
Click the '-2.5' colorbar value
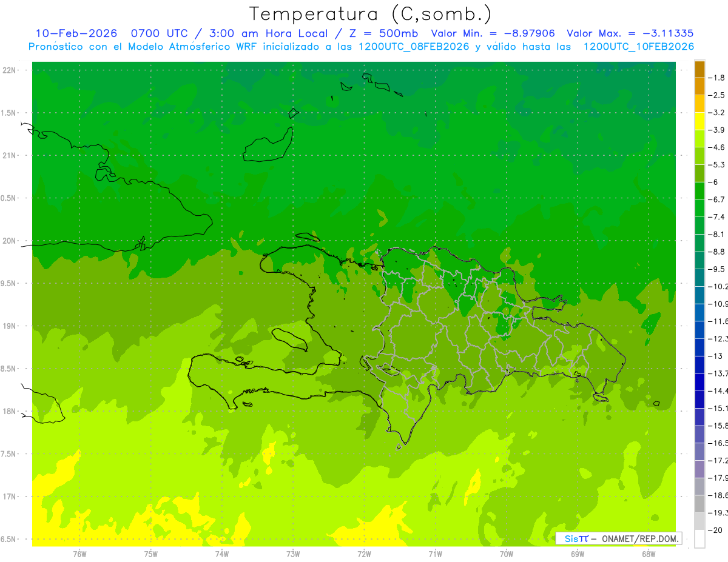click(x=718, y=95)
